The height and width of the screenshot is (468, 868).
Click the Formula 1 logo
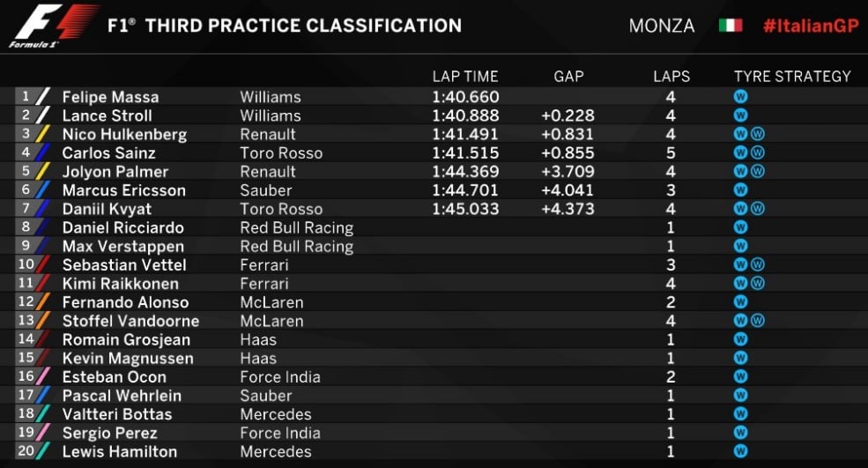(x=53, y=26)
